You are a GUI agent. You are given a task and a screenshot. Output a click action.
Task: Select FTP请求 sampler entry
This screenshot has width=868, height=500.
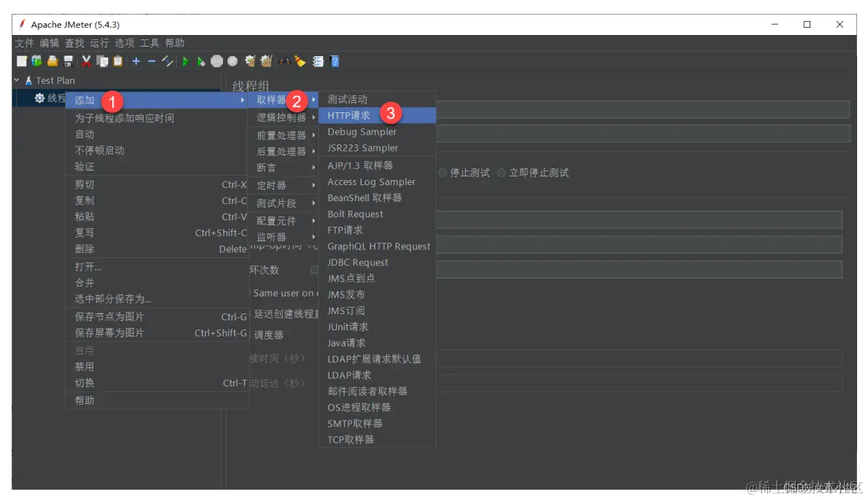point(377,230)
